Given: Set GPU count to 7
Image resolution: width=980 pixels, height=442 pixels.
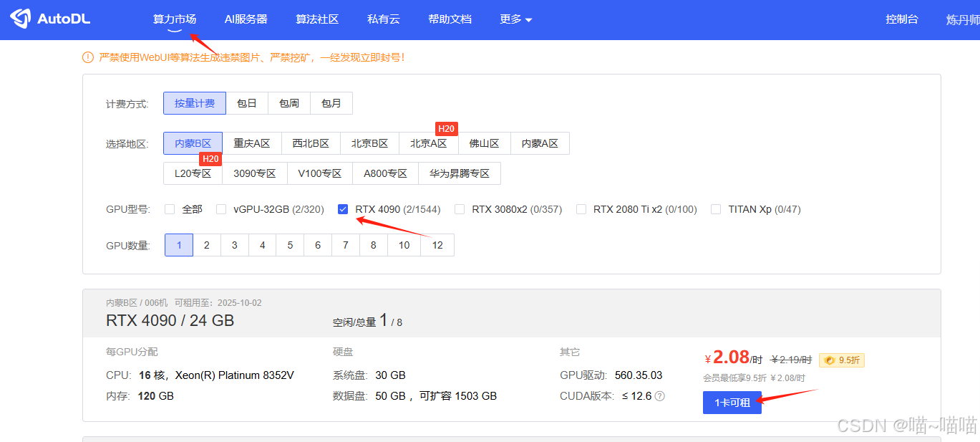Looking at the screenshot, I should (346, 245).
